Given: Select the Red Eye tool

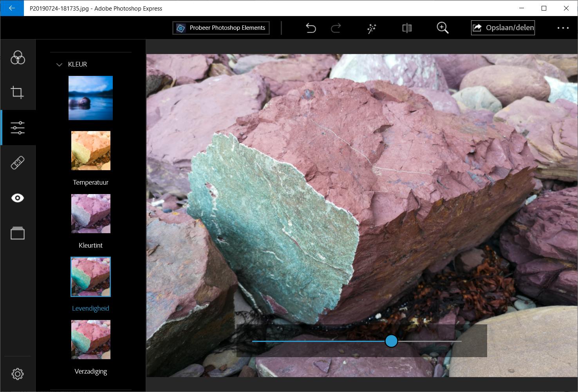Looking at the screenshot, I should tap(18, 198).
